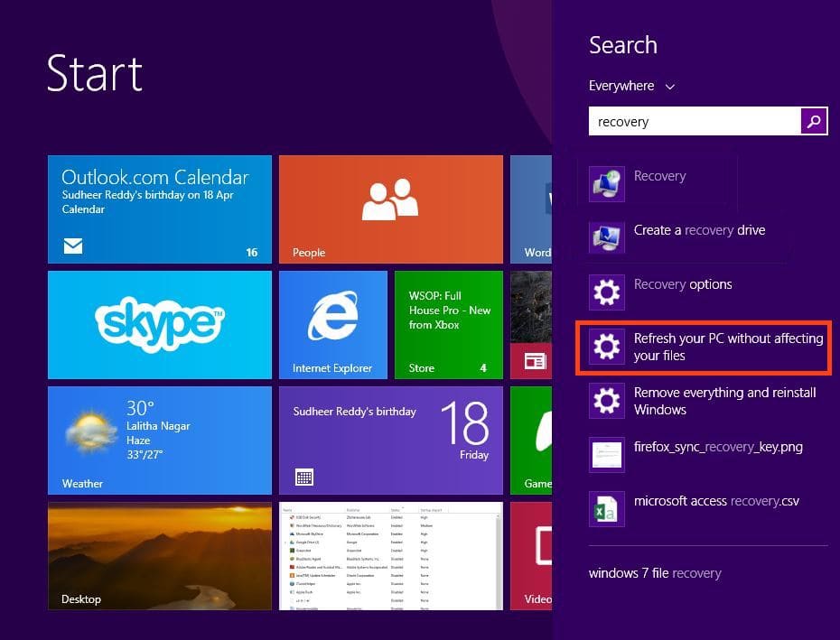Open the Skype tile

coord(159,324)
